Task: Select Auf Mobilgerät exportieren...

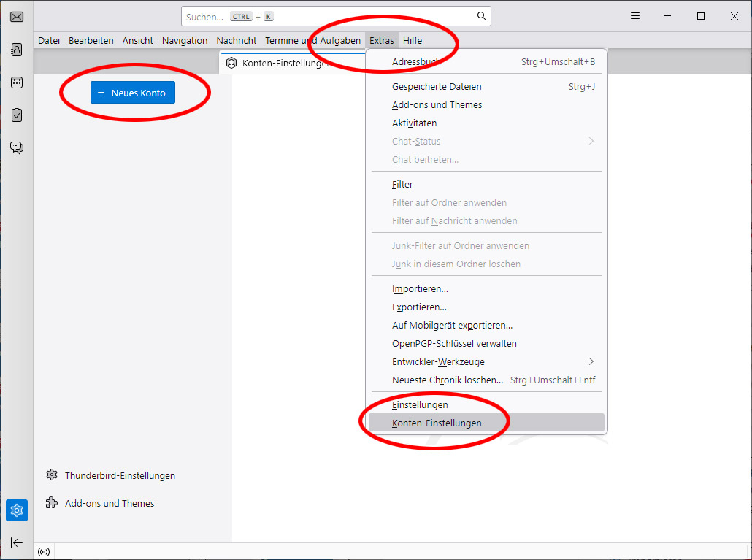Action: click(x=486, y=326)
